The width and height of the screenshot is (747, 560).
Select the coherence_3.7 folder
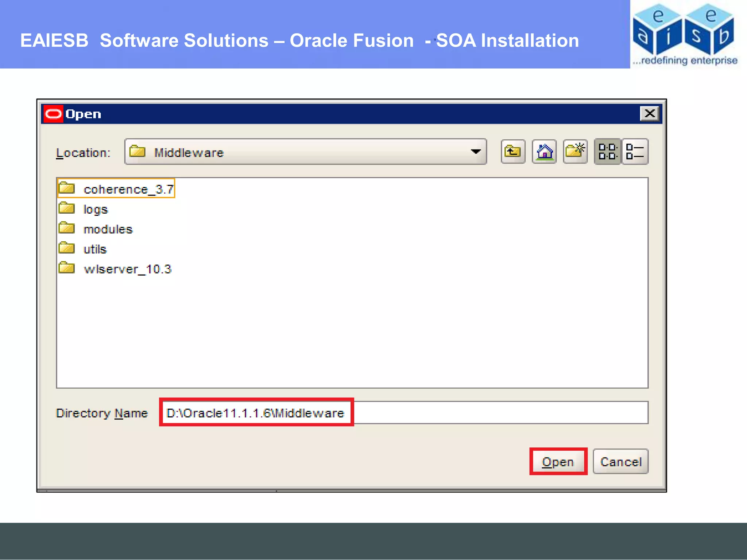point(116,188)
